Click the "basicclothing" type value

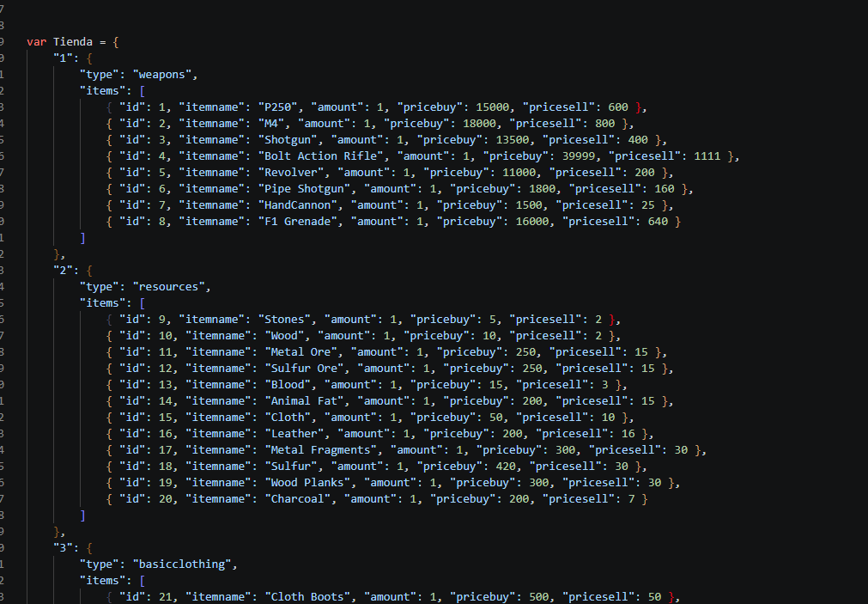point(183,564)
